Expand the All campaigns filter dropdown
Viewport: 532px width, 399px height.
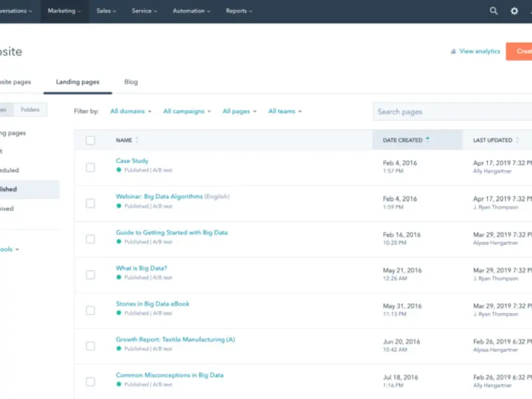point(187,112)
